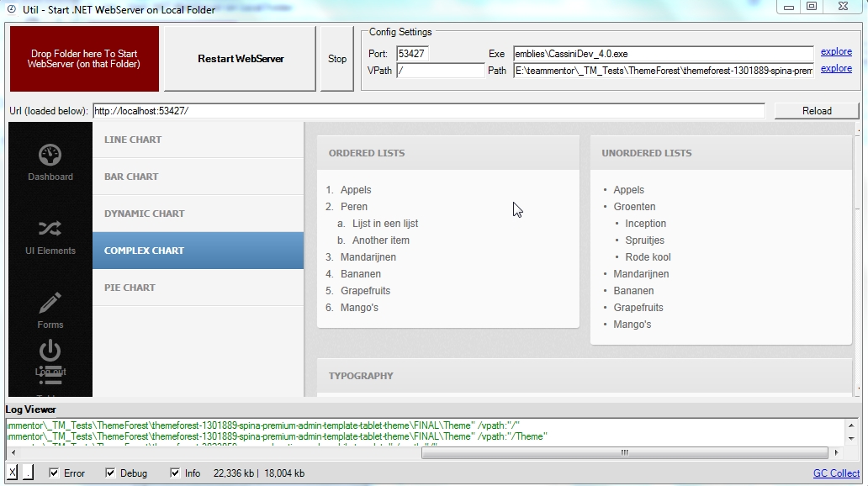Toggle the Info log checkbox
The image size is (868, 486).
(x=175, y=473)
